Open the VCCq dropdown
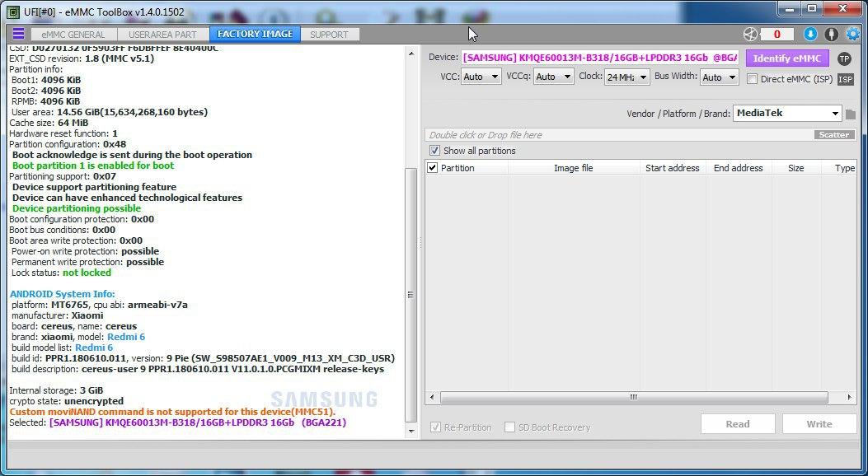 point(553,77)
